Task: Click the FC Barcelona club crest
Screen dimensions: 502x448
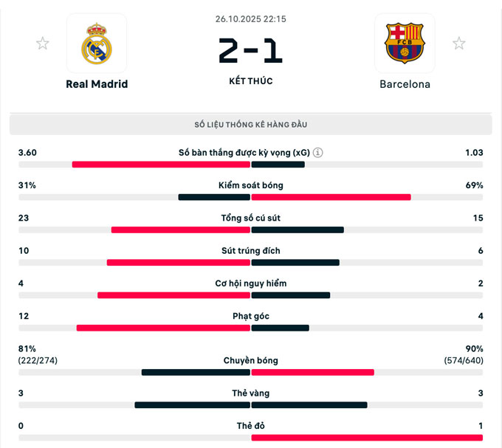Action: pos(405,44)
